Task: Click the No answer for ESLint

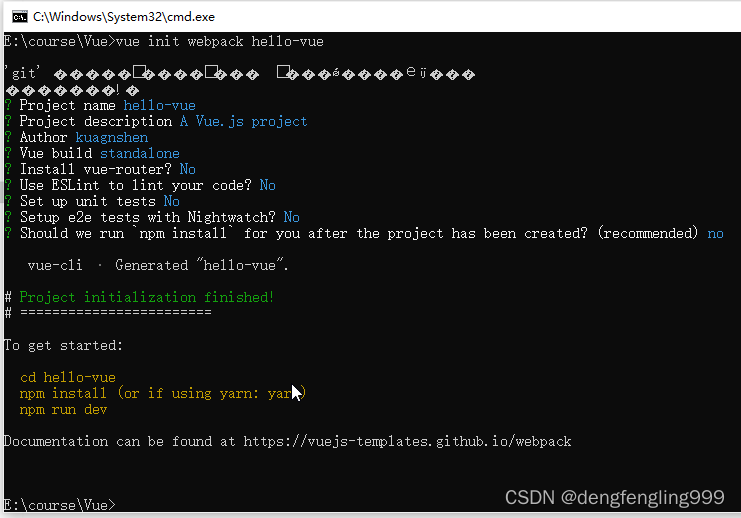Action: point(267,185)
